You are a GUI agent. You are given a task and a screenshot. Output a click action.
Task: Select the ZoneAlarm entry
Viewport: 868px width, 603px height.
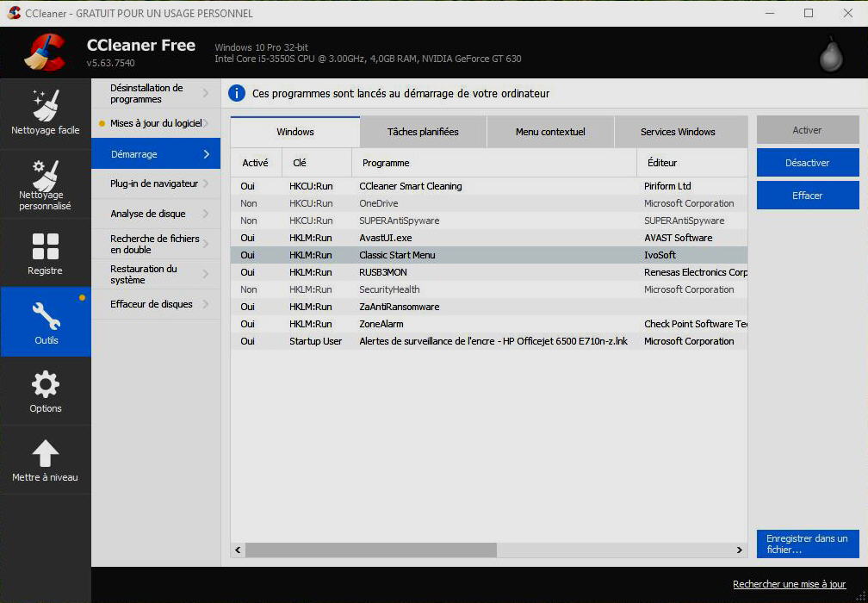coord(489,324)
